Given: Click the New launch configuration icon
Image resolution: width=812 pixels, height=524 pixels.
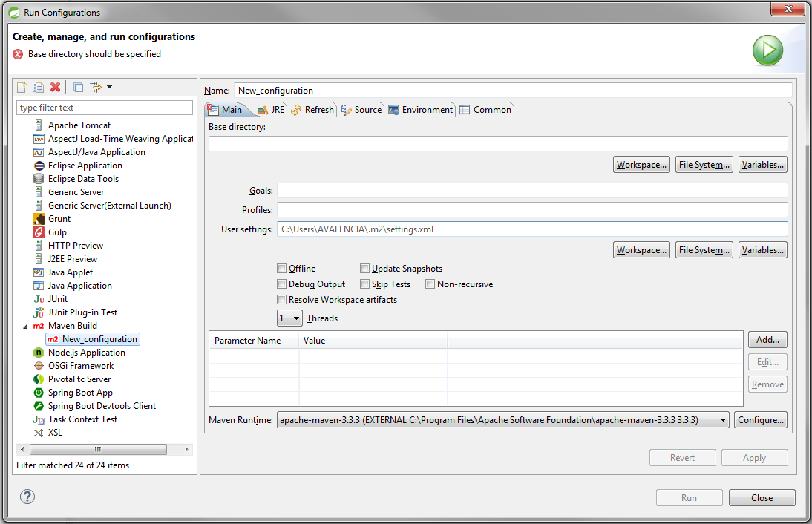Looking at the screenshot, I should [22, 87].
